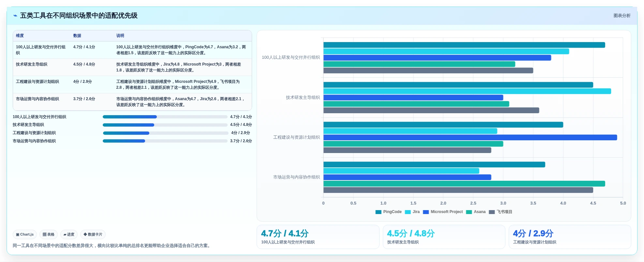Click the card title 五类工具在不同组织场景中的适配优先级

[79, 16]
